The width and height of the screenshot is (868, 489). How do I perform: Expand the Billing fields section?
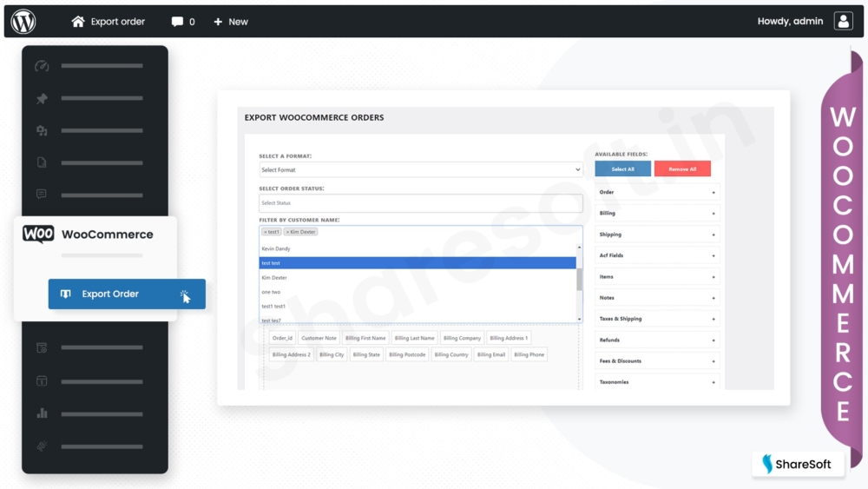[657, 213]
